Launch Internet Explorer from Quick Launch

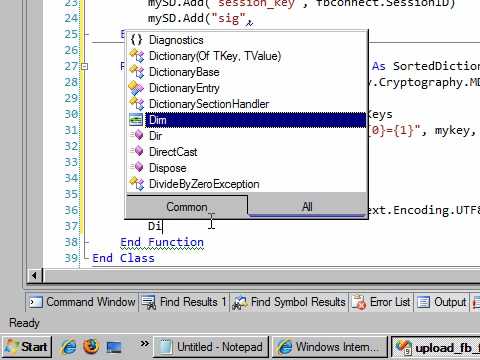click(69, 347)
